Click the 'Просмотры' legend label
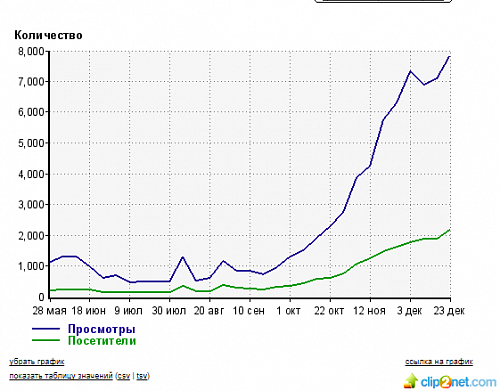This screenshot has height=391, width=500. pos(102,329)
